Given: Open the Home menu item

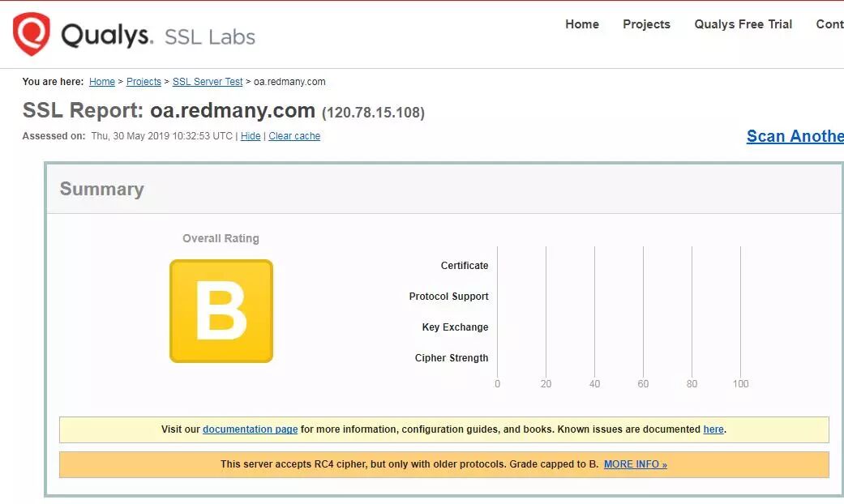Looking at the screenshot, I should 582,24.
